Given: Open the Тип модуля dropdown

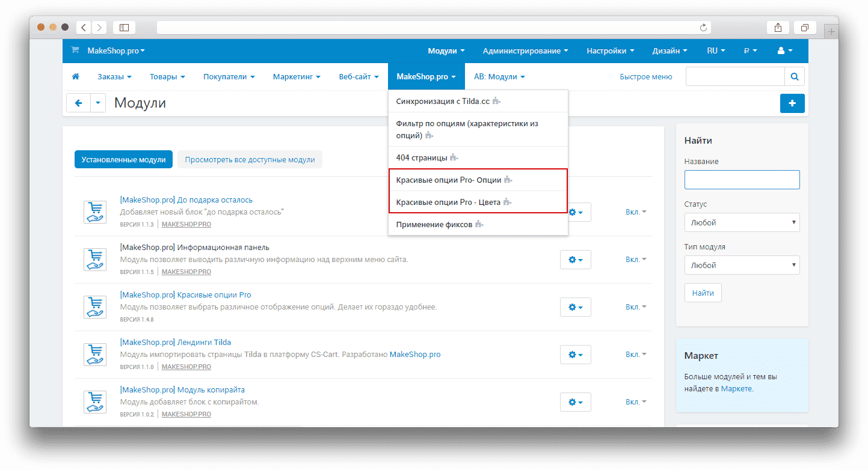Looking at the screenshot, I should (742, 265).
